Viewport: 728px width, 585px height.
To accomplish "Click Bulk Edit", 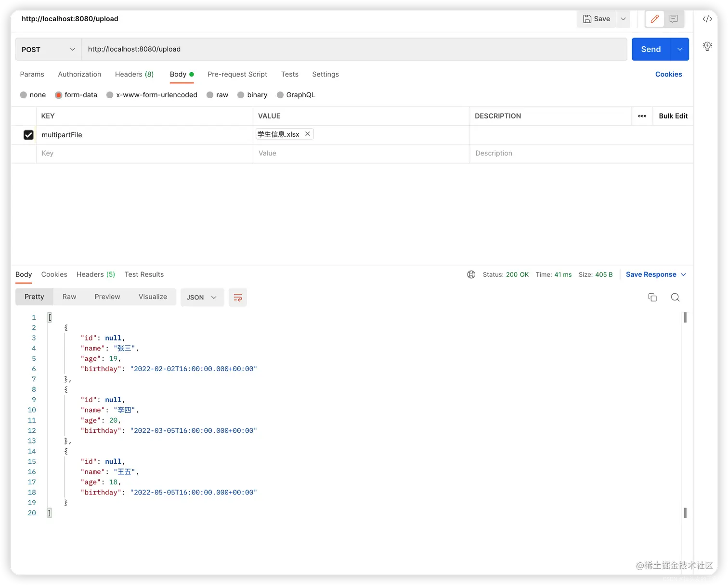I will (673, 116).
